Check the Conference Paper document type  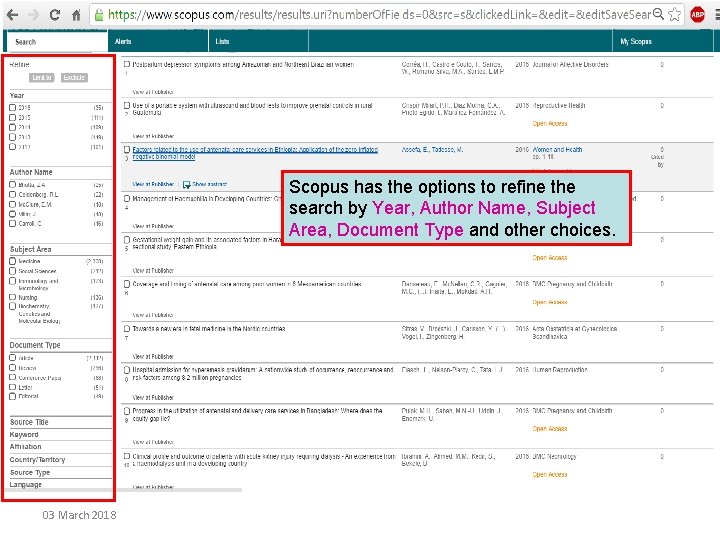[x=13, y=377]
